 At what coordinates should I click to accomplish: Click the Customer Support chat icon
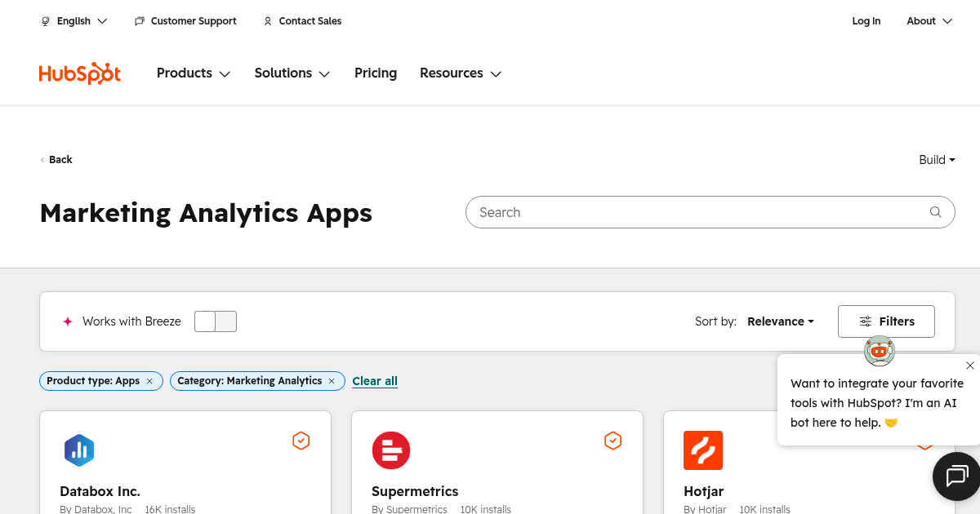pos(140,21)
